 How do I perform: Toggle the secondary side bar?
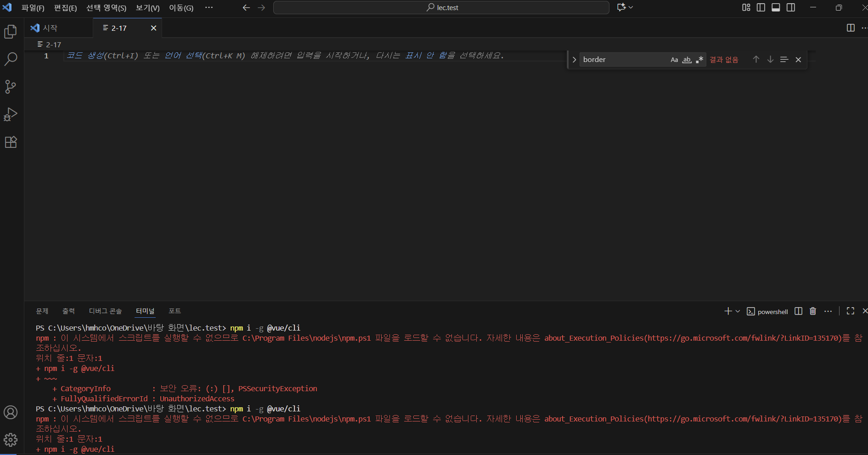(x=791, y=7)
